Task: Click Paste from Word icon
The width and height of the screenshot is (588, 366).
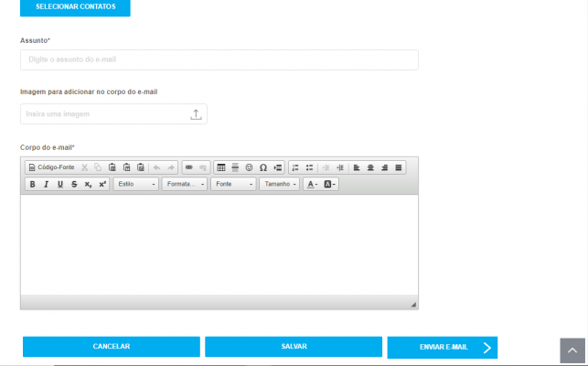Action: [141, 167]
